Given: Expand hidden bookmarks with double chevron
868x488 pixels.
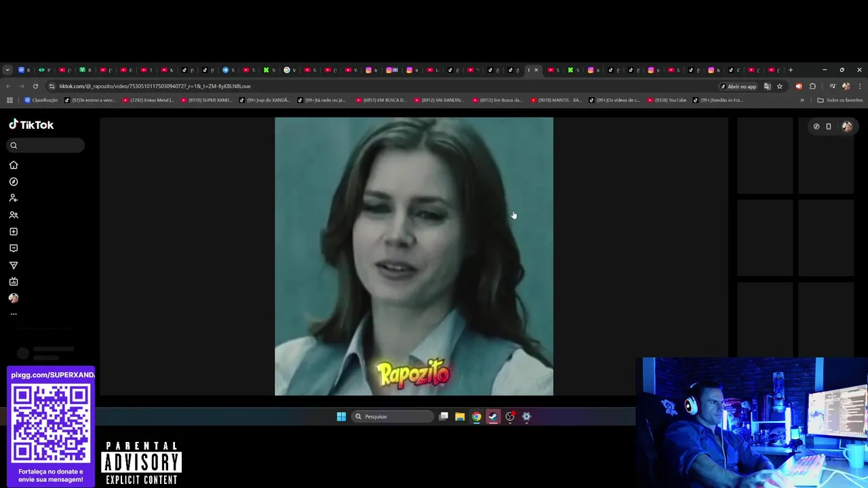Looking at the screenshot, I should (802, 100).
